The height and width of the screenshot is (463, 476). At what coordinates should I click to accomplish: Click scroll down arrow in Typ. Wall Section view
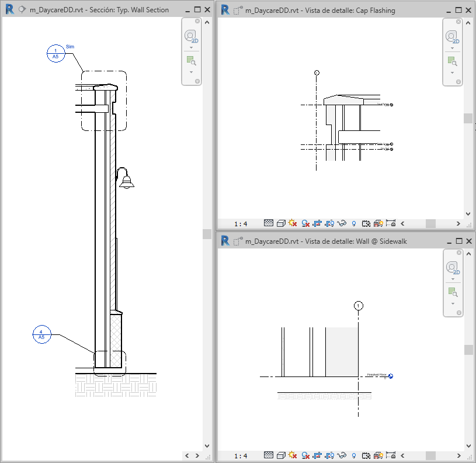coord(207,445)
